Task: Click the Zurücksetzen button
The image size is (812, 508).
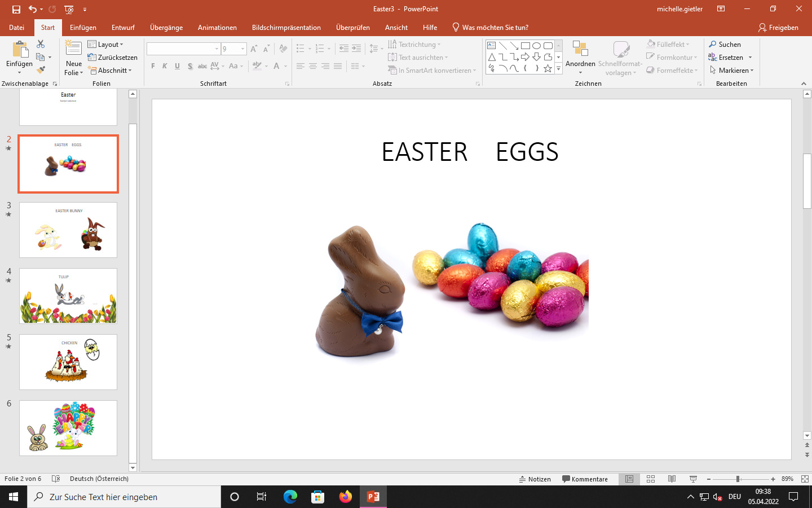Action: (113, 57)
